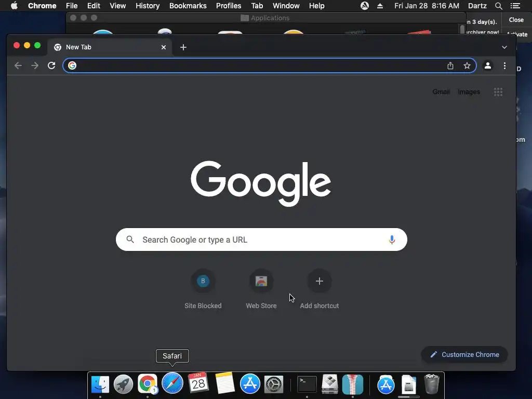Open Spotlight search in the menu bar
Screen dimensions: 532x399
coord(498,6)
